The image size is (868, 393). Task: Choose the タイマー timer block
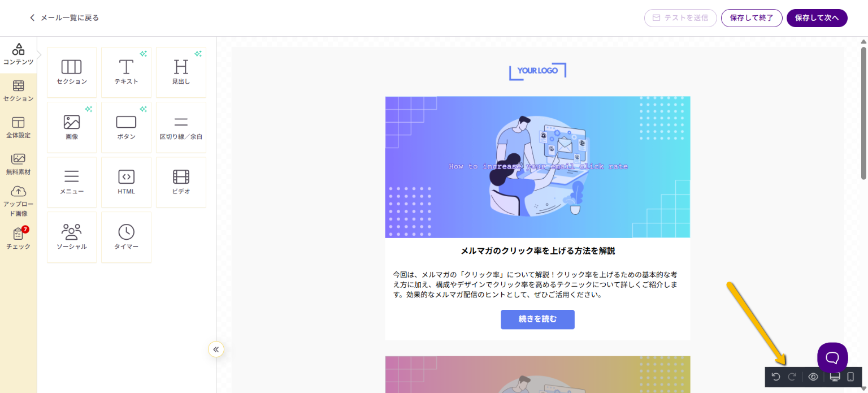126,237
